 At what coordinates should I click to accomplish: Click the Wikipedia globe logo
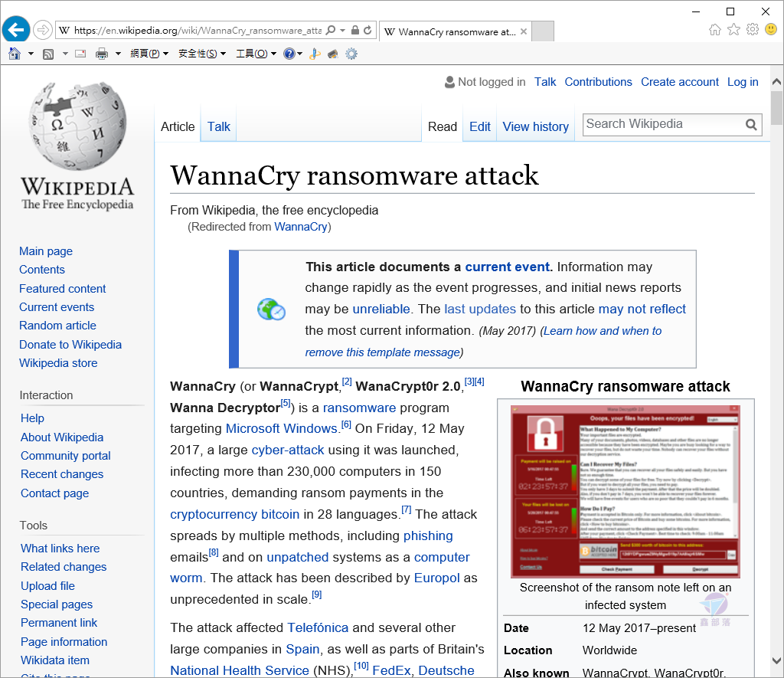tap(77, 126)
